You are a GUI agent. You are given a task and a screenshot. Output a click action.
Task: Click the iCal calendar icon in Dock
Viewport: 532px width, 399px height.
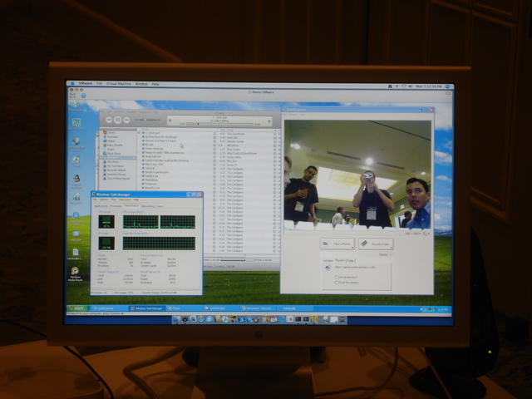click(273, 319)
